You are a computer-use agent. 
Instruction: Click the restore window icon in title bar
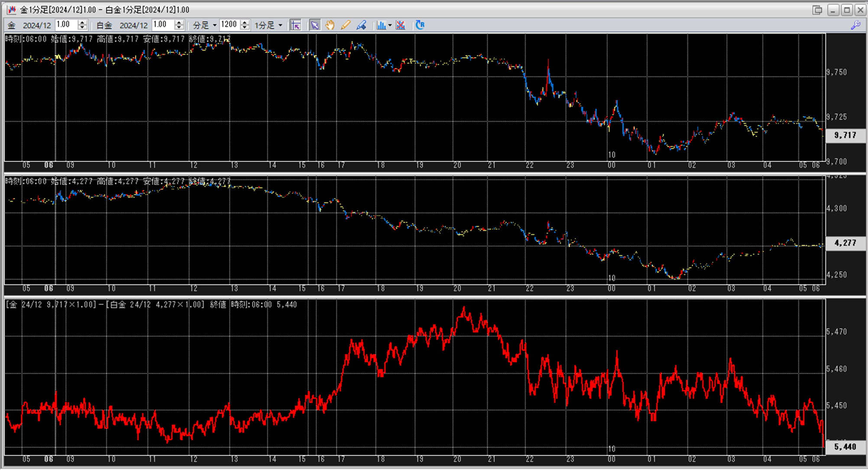click(x=817, y=10)
